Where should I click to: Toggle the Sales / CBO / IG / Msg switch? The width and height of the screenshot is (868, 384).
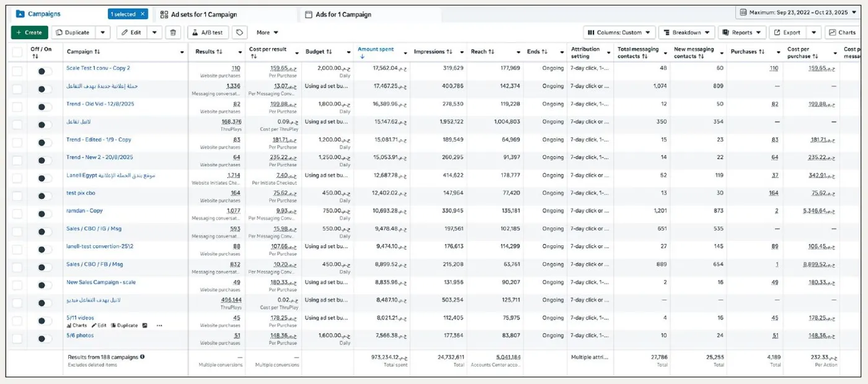(x=43, y=232)
